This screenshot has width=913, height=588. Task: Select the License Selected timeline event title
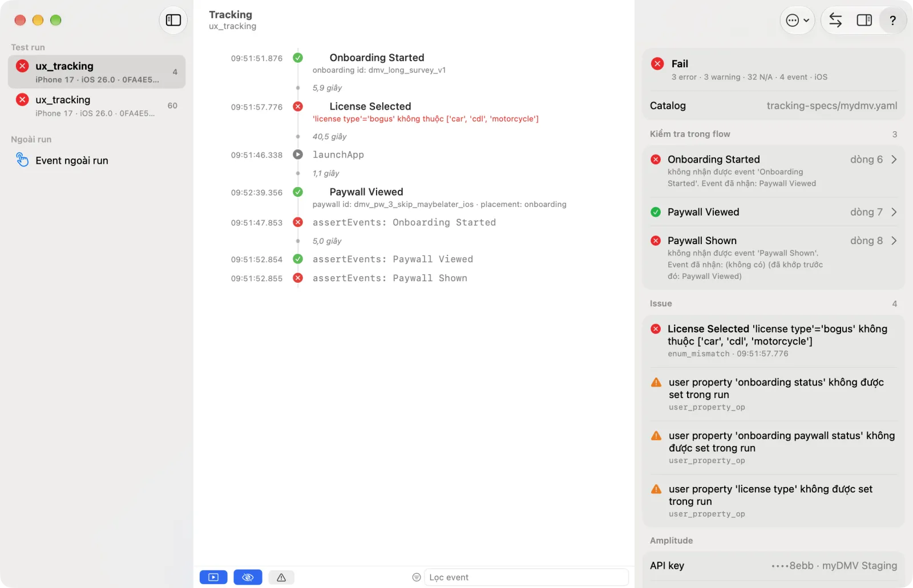tap(370, 107)
